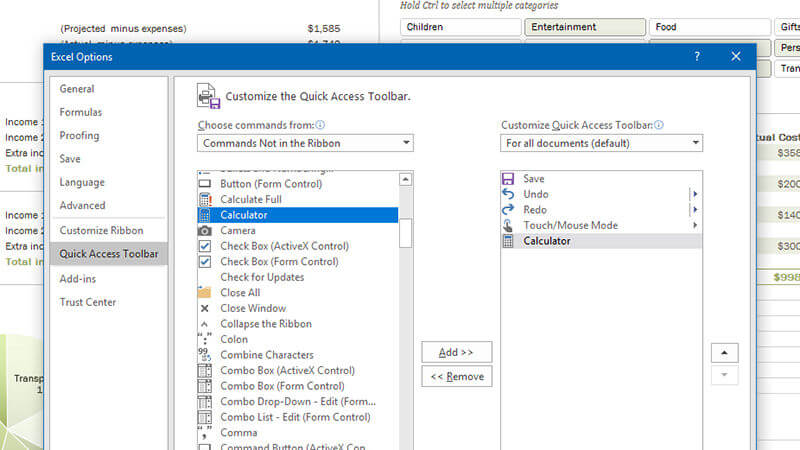Click the Combo Drop-Down Edit icon
This screenshot has height=450, width=800.
tap(205, 402)
